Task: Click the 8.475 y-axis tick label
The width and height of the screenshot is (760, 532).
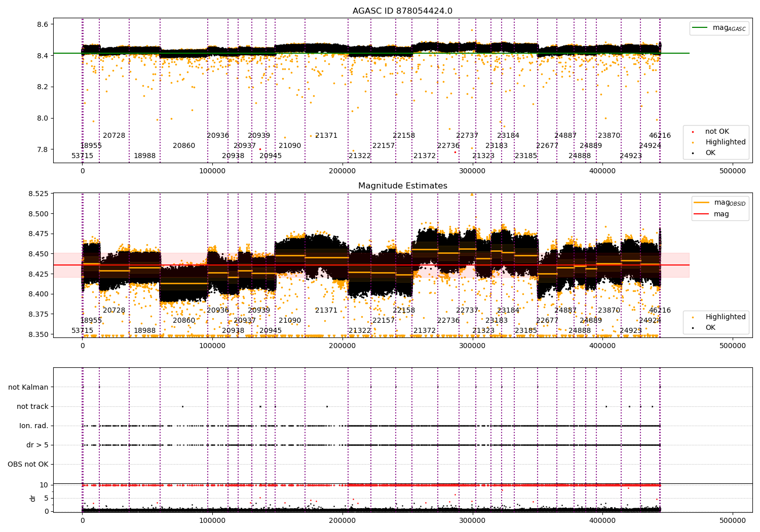Action: (39, 234)
